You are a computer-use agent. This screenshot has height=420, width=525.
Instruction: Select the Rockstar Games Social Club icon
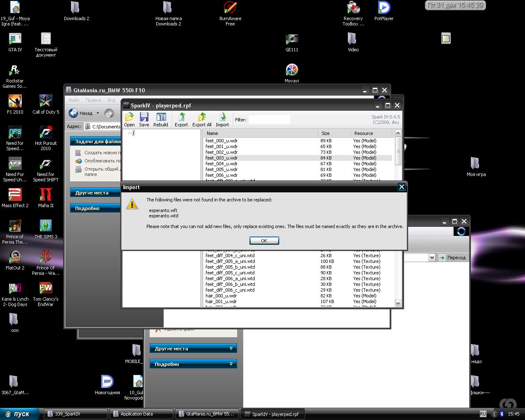tap(15, 76)
